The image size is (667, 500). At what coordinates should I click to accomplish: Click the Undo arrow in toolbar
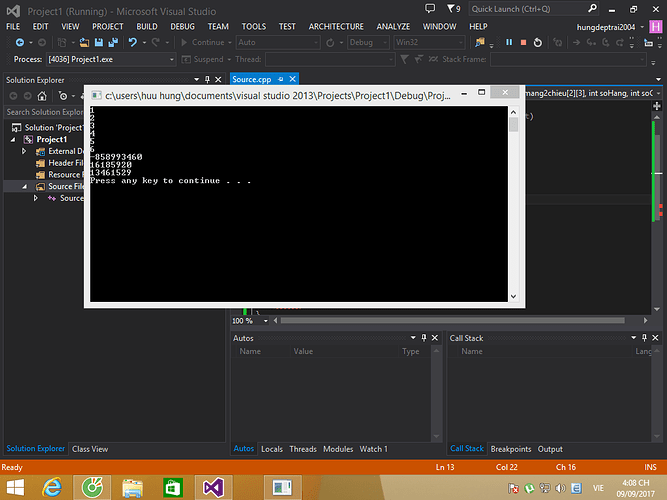[x=135, y=43]
